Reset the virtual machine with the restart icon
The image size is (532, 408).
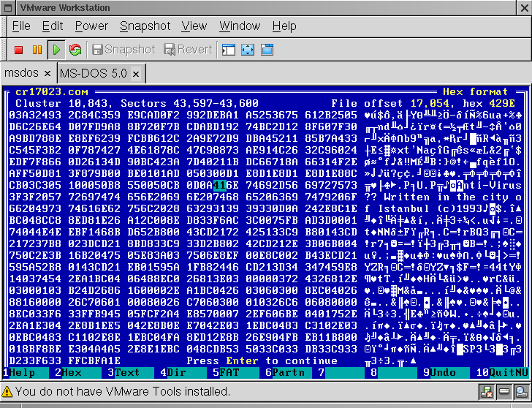click(x=75, y=50)
